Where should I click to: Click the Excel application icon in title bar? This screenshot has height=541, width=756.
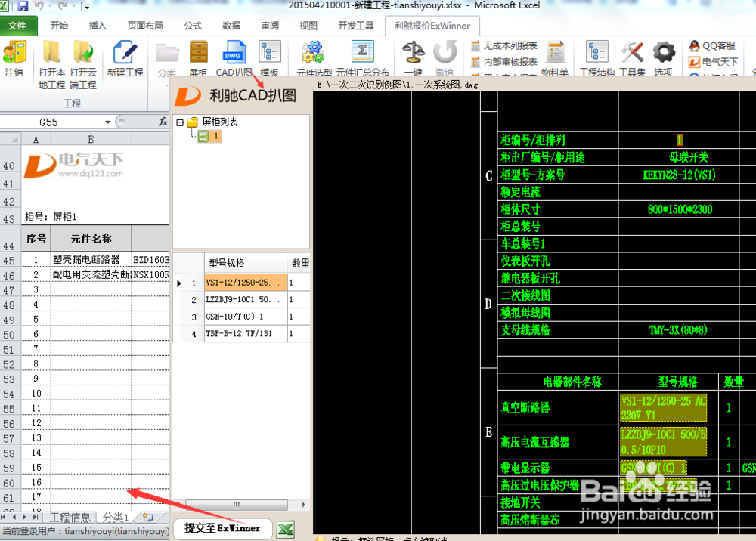click(x=5, y=6)
